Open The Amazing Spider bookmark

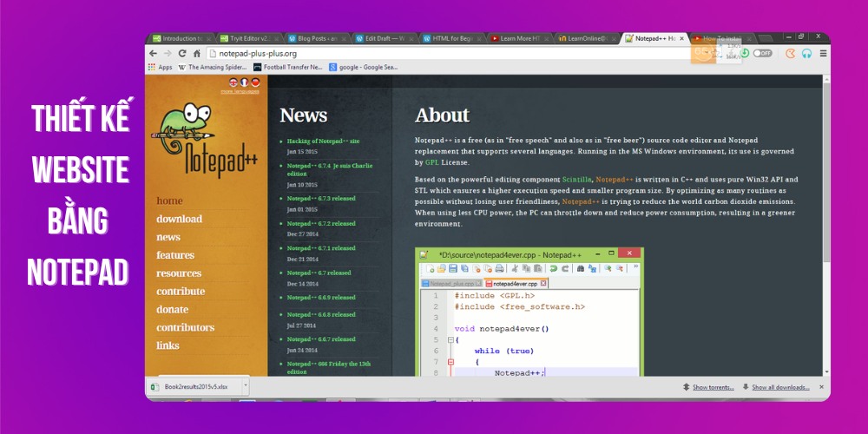point(213,68)
